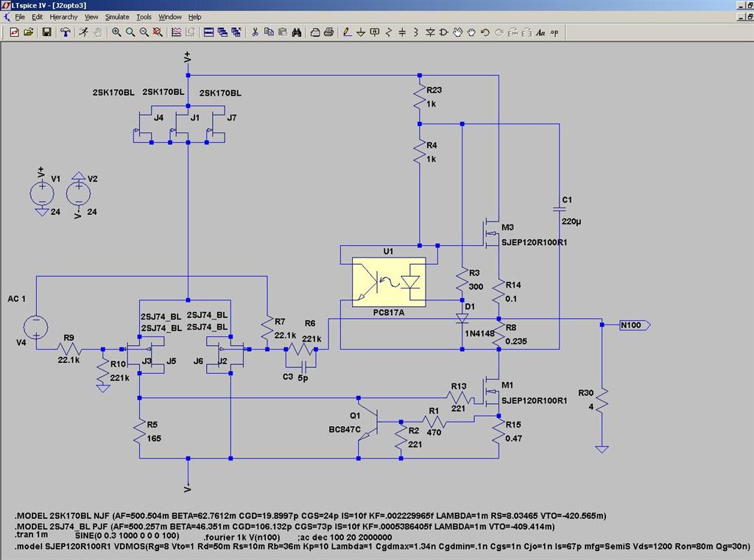Click the Redo arrow icon
Screen dimensions: 754x560
[498, 32]
